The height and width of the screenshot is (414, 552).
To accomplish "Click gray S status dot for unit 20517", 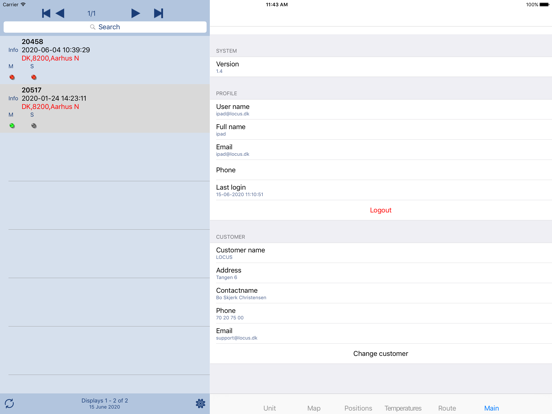I will tap(34, 126).
